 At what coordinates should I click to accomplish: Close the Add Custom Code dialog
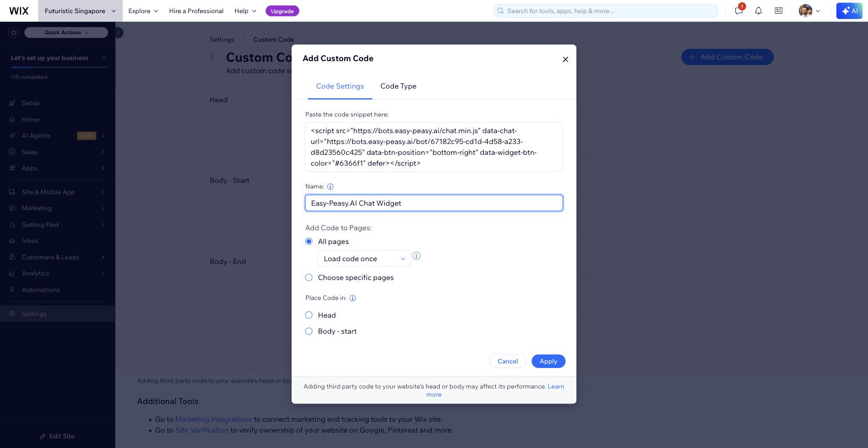click(566, 59)
